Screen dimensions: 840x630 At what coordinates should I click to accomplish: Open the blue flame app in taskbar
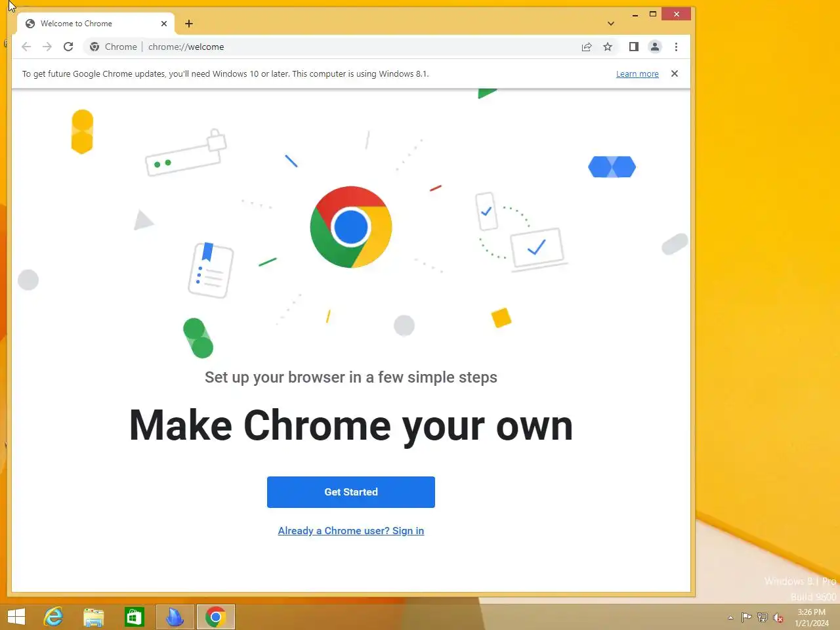pyautogui.click(x=175, y=617)
